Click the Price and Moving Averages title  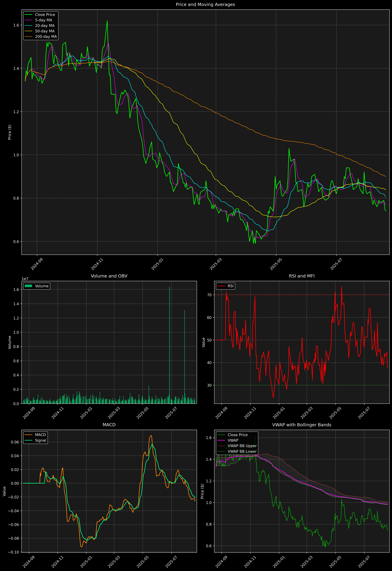coord(205,4)
